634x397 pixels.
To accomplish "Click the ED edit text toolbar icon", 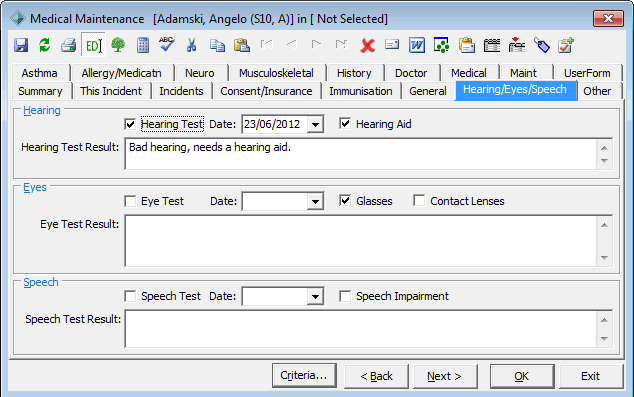I will click(94, 45).
